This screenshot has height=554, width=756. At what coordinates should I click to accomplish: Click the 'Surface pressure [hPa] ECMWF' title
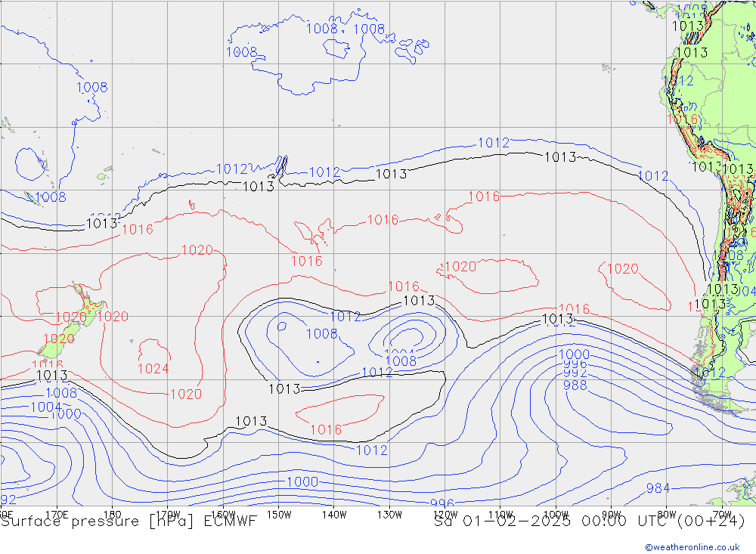129,521
